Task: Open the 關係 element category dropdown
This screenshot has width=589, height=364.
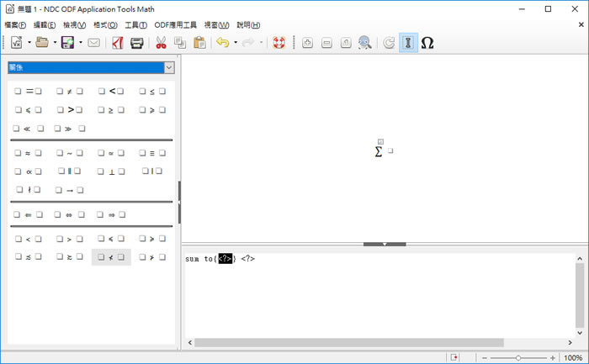Action: (169, 67)
